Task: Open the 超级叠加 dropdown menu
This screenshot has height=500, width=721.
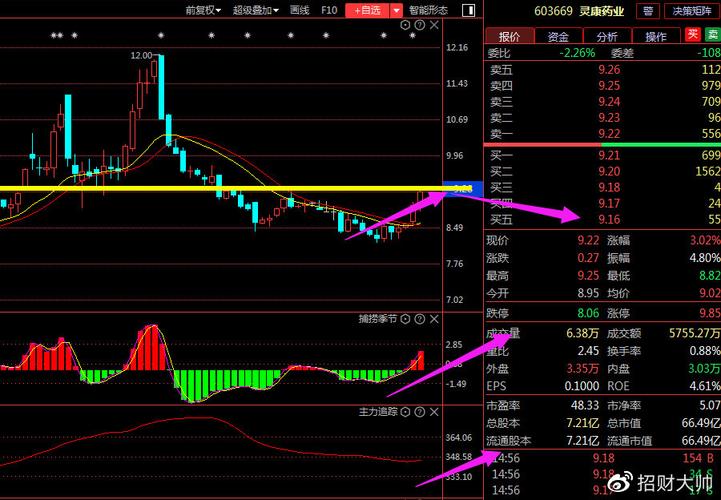Action: pyautogui.click(x=256, y=10)
